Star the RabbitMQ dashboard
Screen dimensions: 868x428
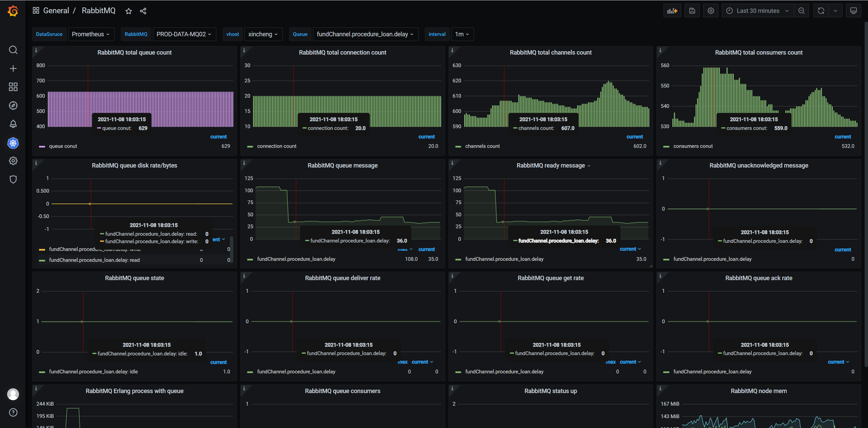(x=129, y=11)
